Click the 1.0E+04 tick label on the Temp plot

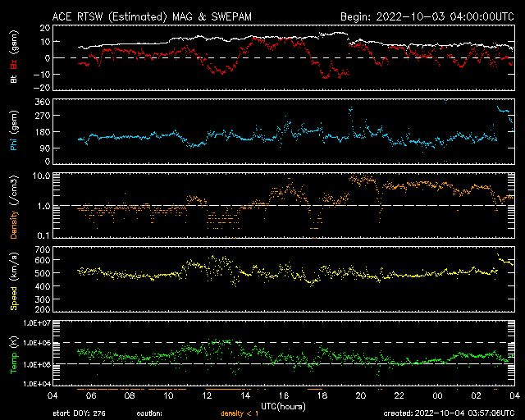click(36, 384)
